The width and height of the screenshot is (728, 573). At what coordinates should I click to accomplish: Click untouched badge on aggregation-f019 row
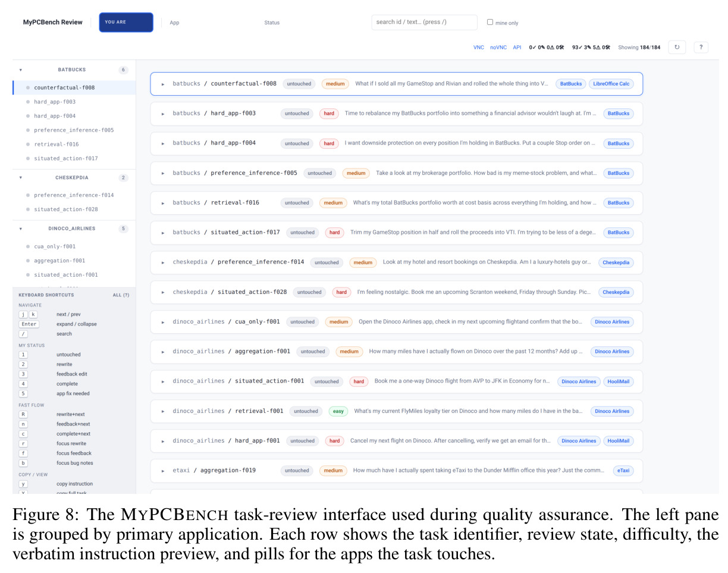(297, 471)
